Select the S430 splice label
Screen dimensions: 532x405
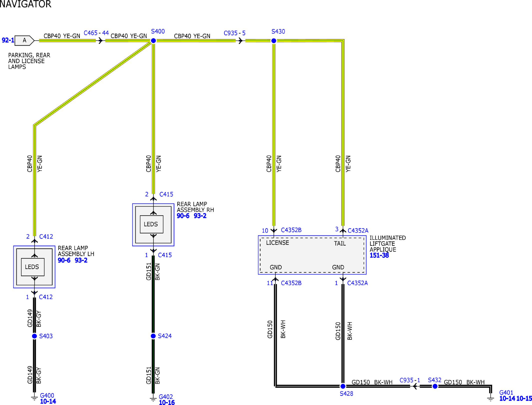pos(278,32)
